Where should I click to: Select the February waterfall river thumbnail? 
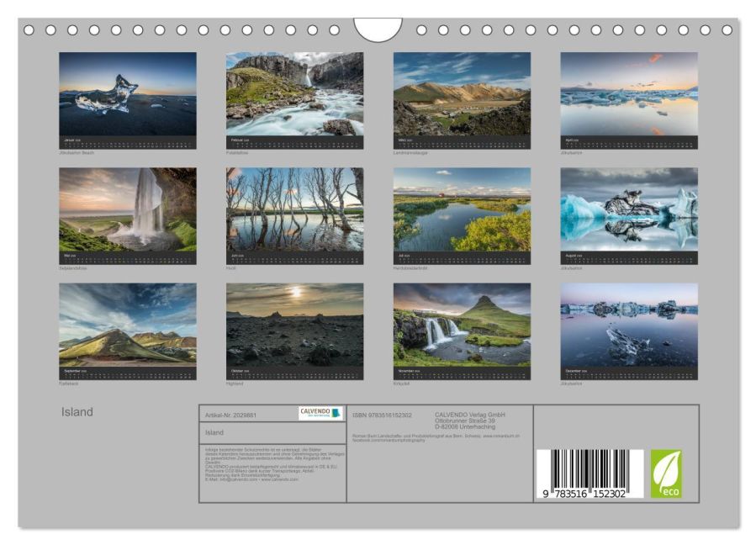(x=295, y=94)
